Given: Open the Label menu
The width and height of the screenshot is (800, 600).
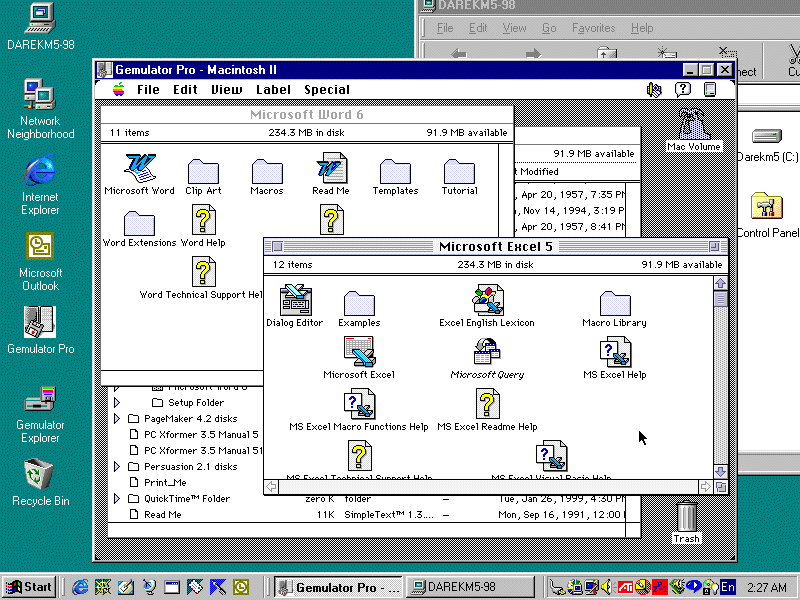Looking at the screenshot, I should (x=273, y=90).
